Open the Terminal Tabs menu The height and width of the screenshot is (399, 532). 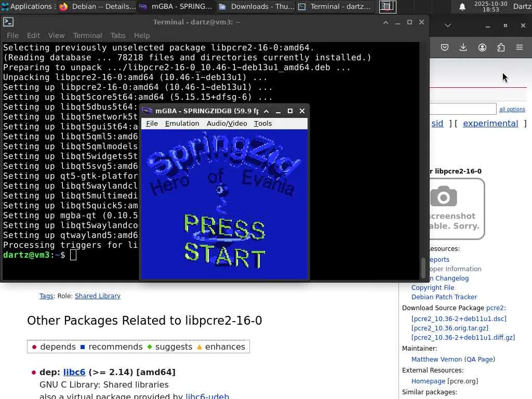(118, 35)
